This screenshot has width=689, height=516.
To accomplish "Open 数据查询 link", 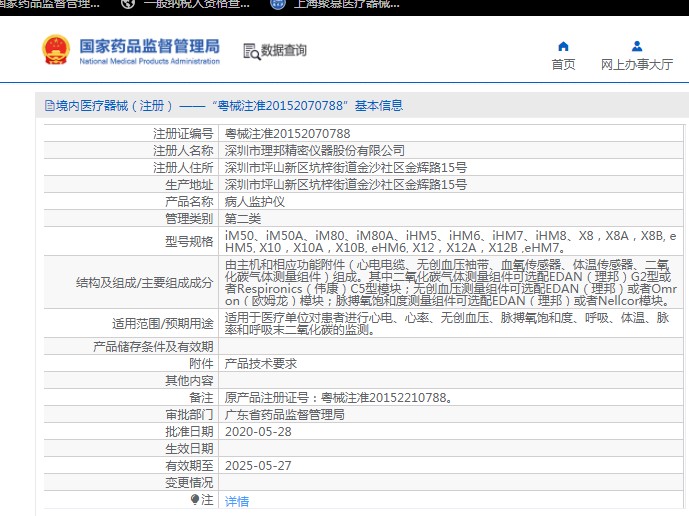I will tap(284, 51).
